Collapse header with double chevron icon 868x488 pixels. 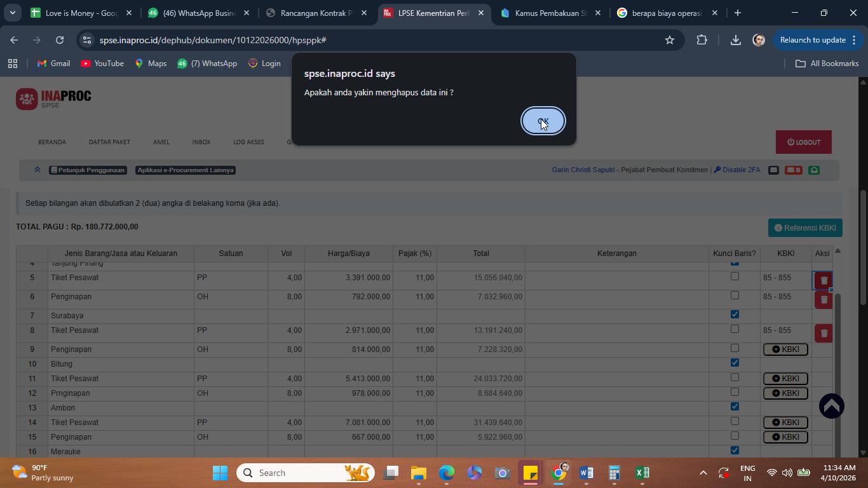point(37,170)
